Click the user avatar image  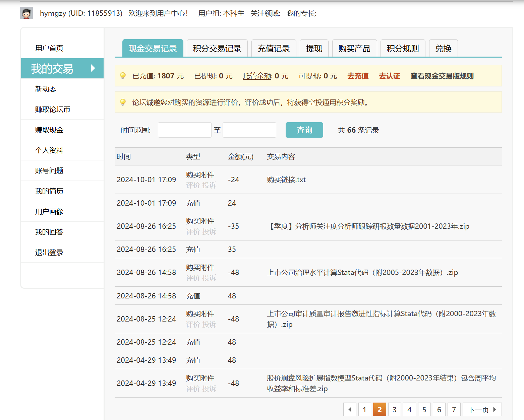[26, 13]
